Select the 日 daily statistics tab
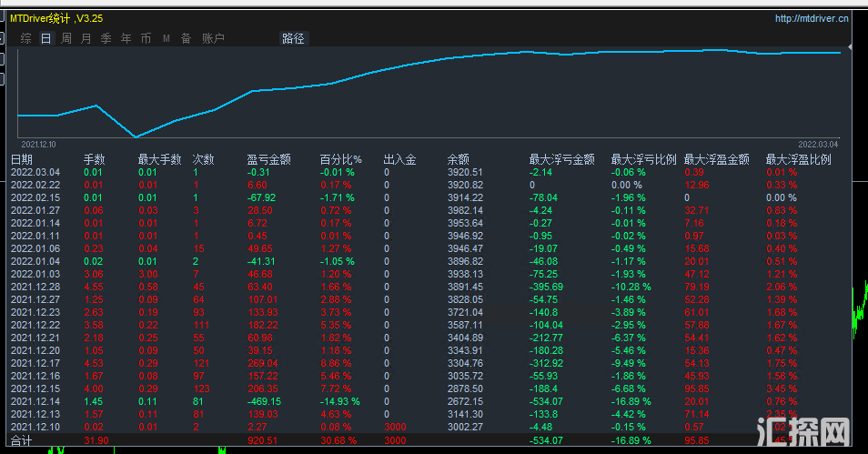868x454 pixels. (45, 38)
